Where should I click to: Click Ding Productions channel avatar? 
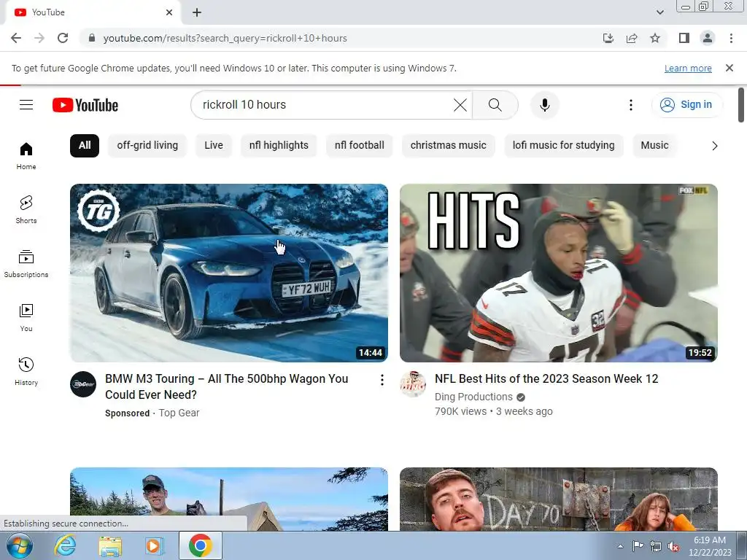point(413,384)
